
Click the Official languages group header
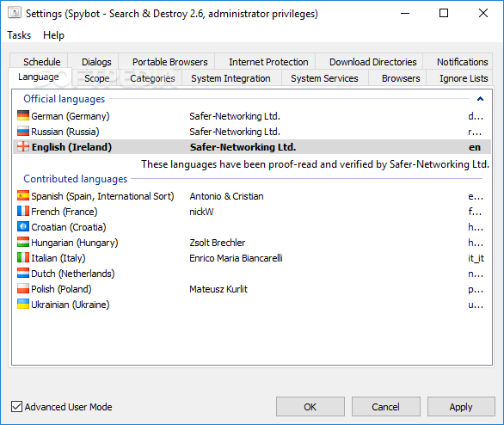[65, 99]
